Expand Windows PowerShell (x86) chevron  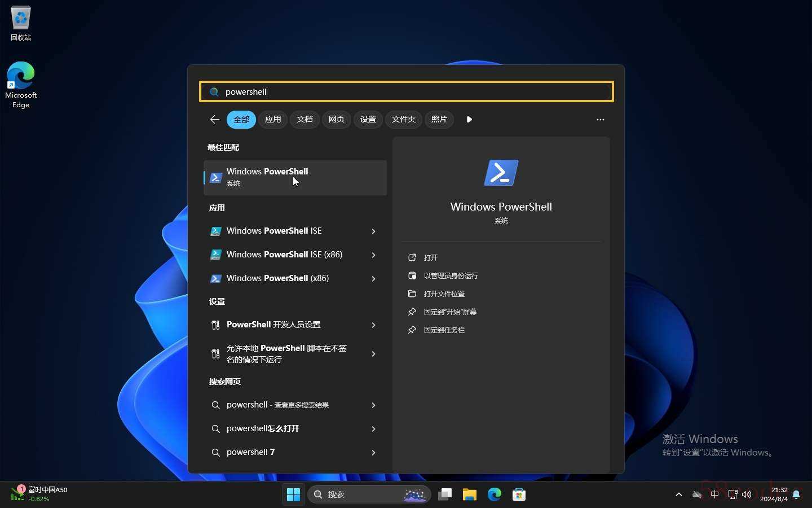tap(373, 279)
